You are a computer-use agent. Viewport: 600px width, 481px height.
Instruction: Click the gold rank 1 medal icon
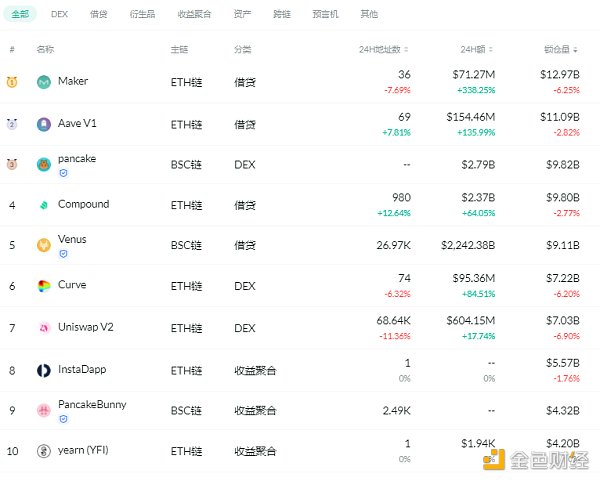click(12, 82)
